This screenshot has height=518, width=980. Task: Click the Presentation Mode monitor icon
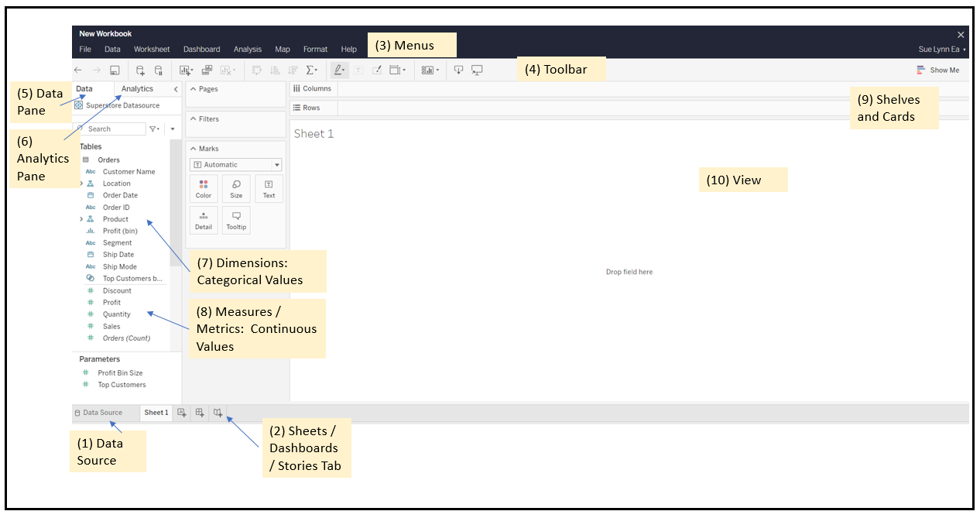coord(477,70)
